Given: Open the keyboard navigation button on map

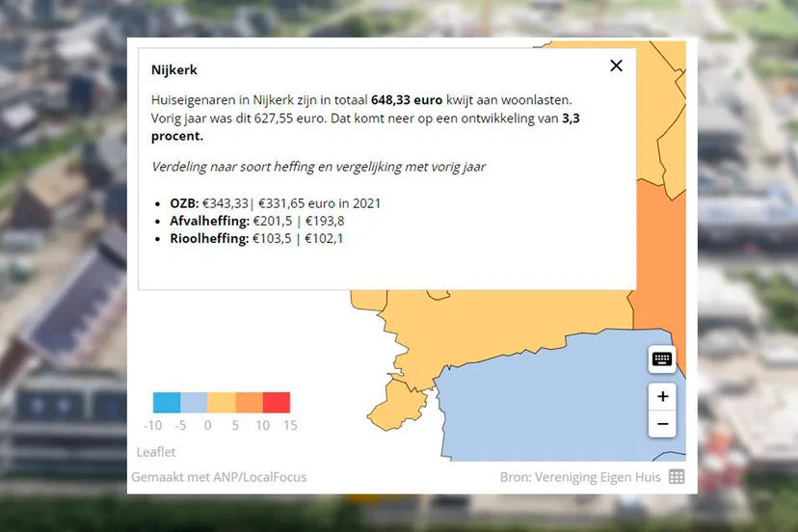Looking at the screenshot, I should tap(661, 359).
